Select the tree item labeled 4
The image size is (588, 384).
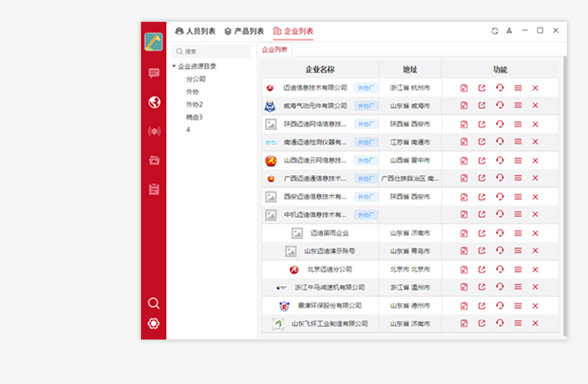tap(188, 130)
